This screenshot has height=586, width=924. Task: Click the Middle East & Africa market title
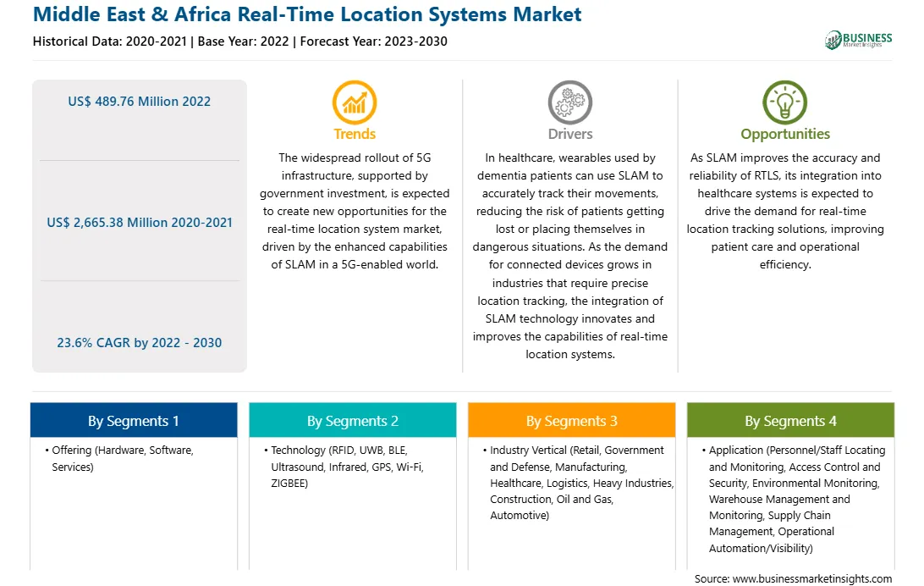(307, 14)
